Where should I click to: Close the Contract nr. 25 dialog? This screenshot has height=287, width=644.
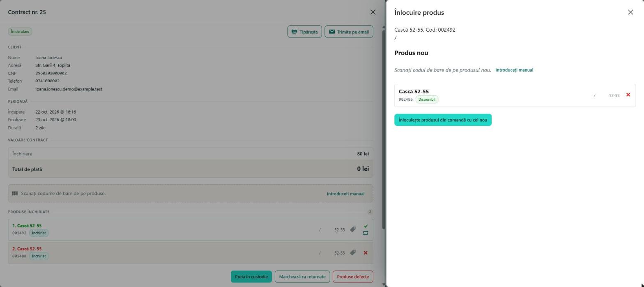point(373,12)
